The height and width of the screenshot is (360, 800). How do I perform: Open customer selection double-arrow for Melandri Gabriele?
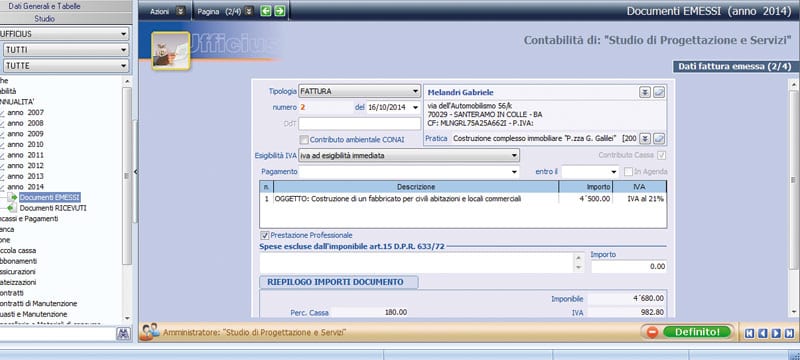645,92
